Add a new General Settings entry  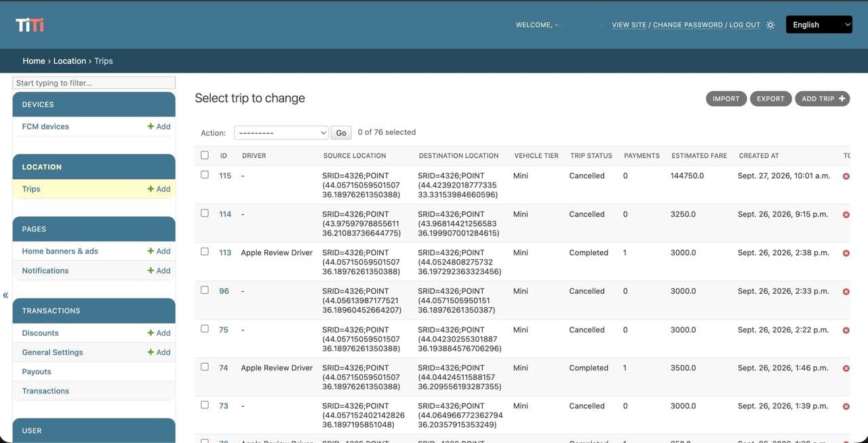pyautogui.click(x=159, y=352)
